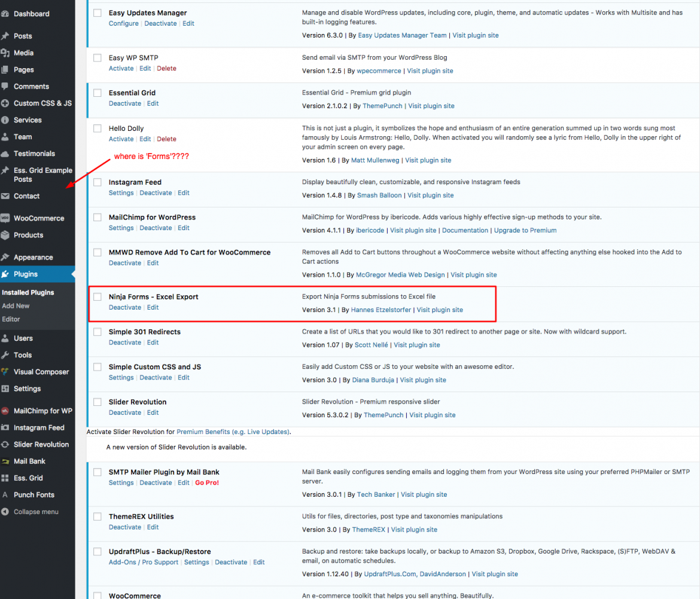Click the Posts pin icon
The image size is (700, 599).
coord(5,36)
